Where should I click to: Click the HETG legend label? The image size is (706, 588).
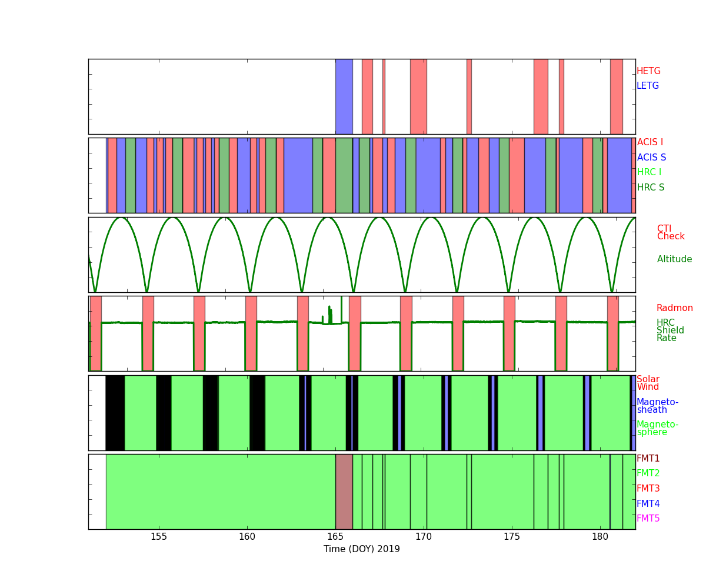(648, 71)
